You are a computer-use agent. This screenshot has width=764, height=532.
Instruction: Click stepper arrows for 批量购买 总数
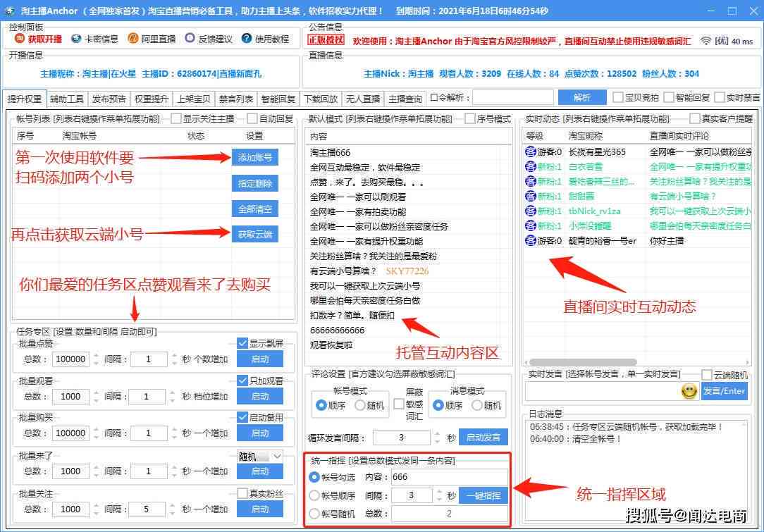pyautogui.click(x=96, y=433)
